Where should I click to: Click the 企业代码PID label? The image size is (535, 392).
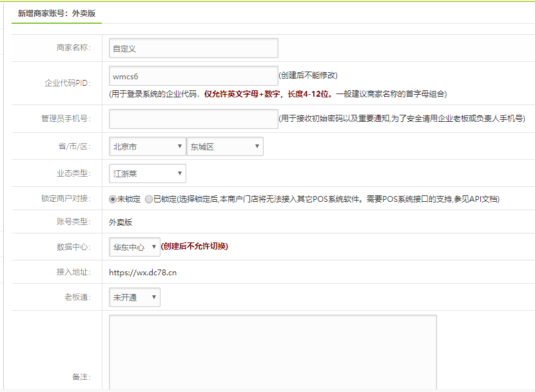[67, 83]
